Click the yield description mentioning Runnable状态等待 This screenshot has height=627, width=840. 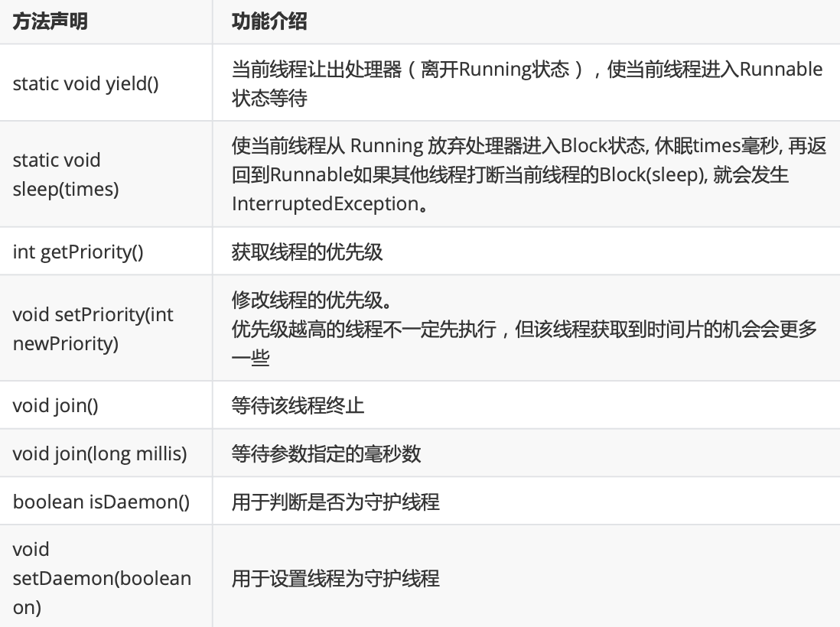pos(527,83)
